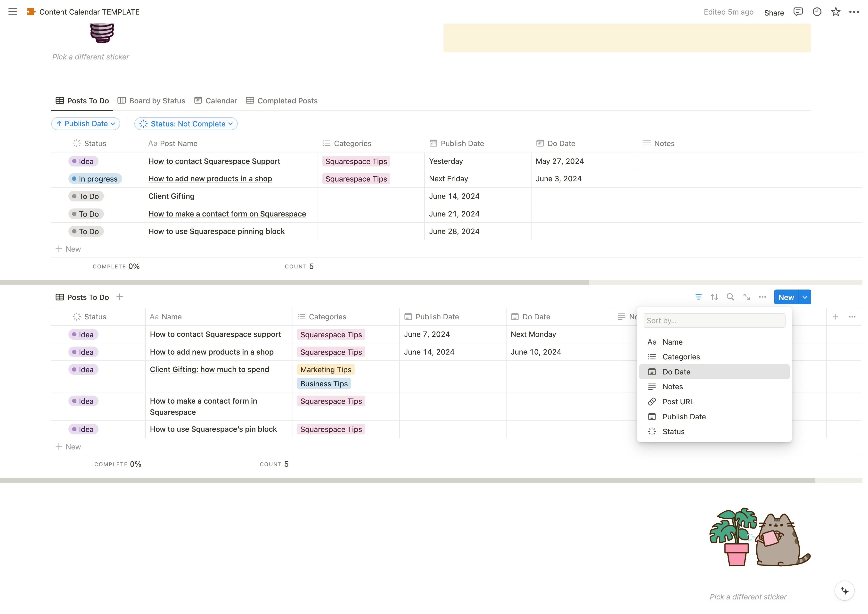Open the Status: Not Complete filter dropdown
The image size is (868, 614).
pyautogui.click(x=186, y=124)
